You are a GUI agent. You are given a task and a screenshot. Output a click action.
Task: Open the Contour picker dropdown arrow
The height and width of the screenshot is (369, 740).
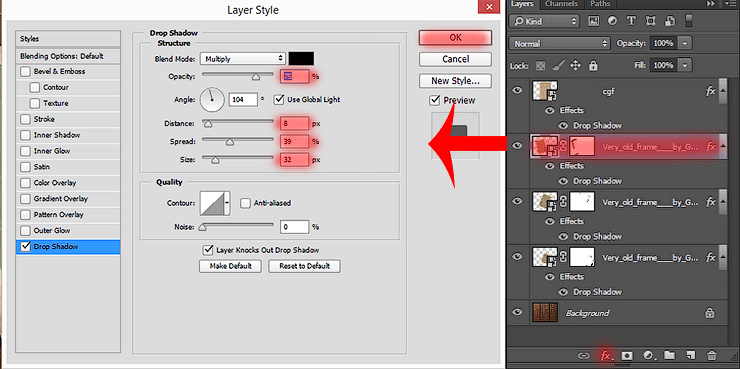228,203
